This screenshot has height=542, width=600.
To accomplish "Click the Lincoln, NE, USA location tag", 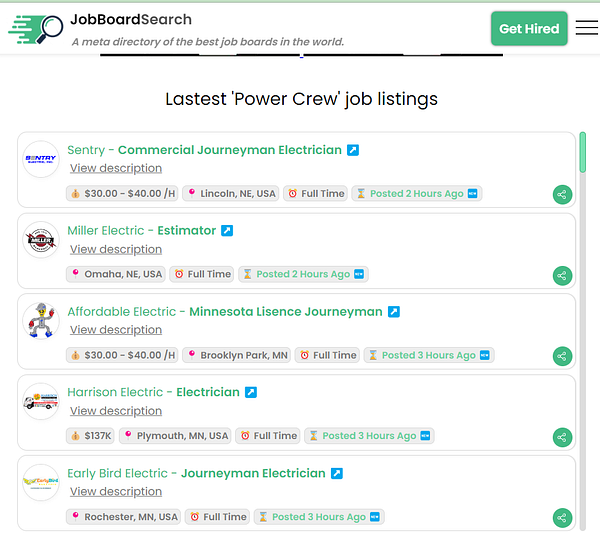I will pyautogui.click(x=231, y=194).
